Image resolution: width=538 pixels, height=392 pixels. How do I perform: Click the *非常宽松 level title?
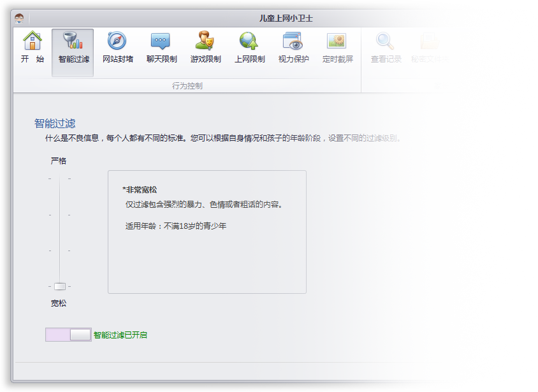point(140,190)
